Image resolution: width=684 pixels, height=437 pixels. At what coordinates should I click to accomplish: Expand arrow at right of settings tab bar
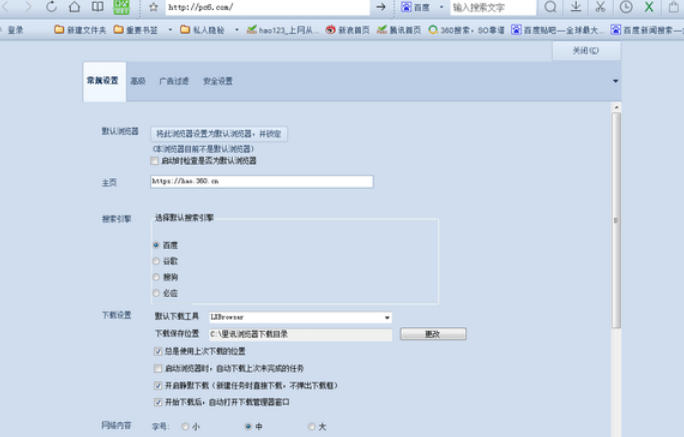615,81
